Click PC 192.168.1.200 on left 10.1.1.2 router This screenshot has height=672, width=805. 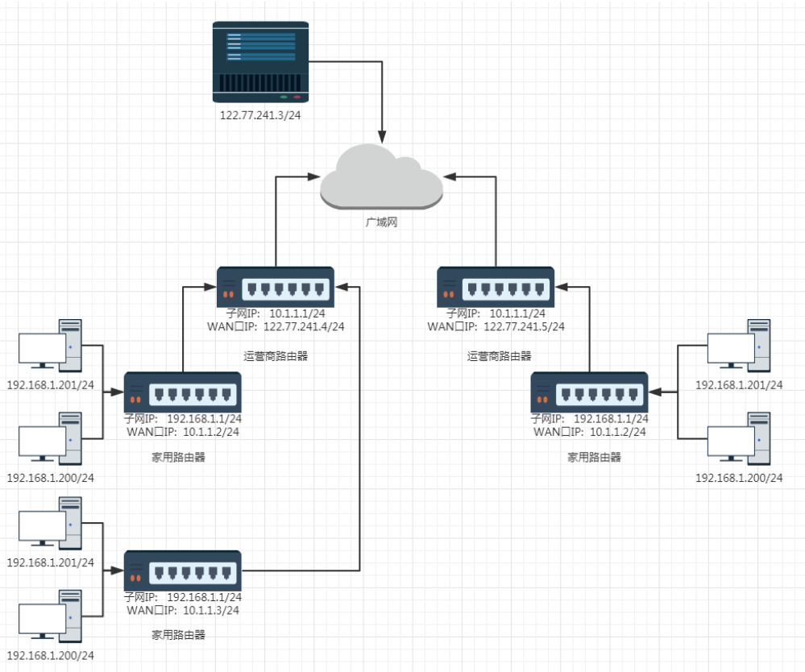point(50,438)
